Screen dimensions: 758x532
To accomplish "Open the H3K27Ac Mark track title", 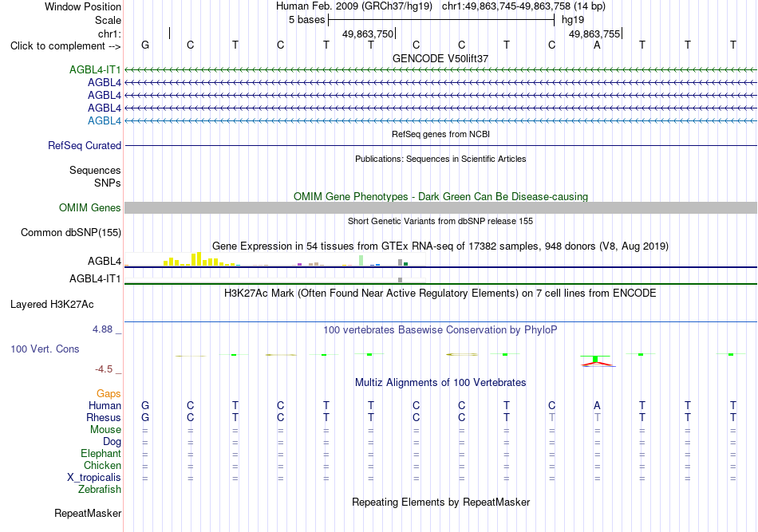I will pyautogui.click(x=440, y=294).
